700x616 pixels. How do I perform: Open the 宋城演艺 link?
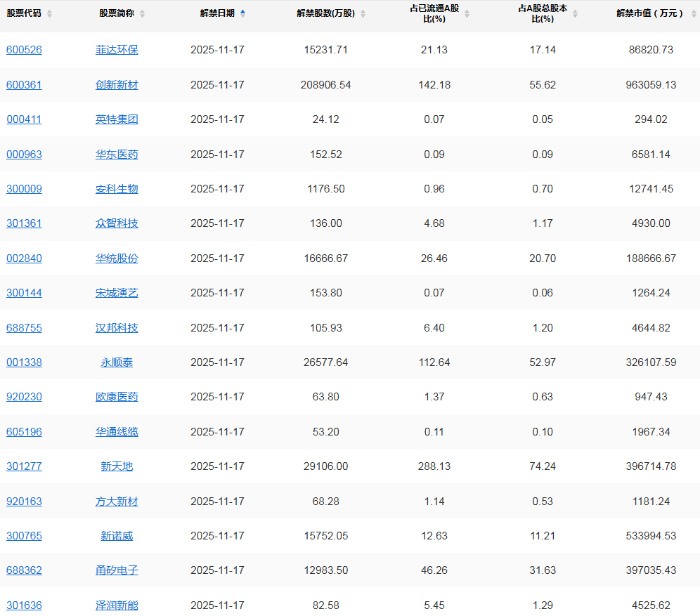click(117, 293)
